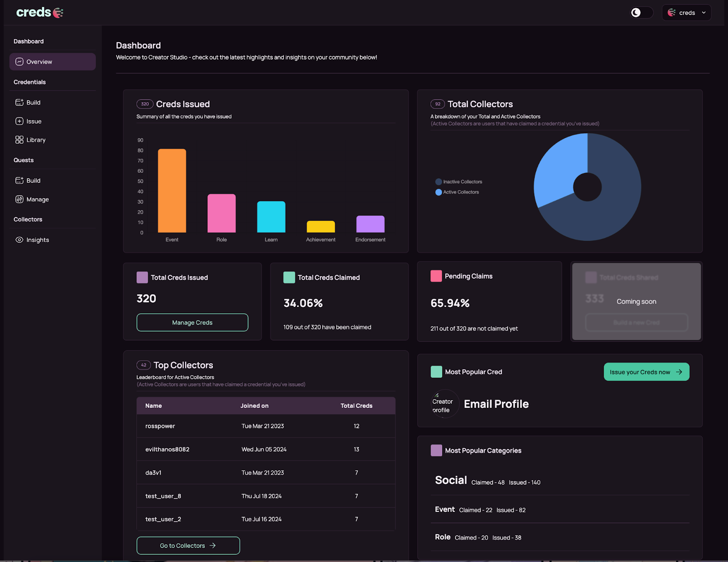Click the Manage quests icon
Image resolution: width=728 pixels, height=562 pixels.
pyautogui.click(x=19, y=199)
